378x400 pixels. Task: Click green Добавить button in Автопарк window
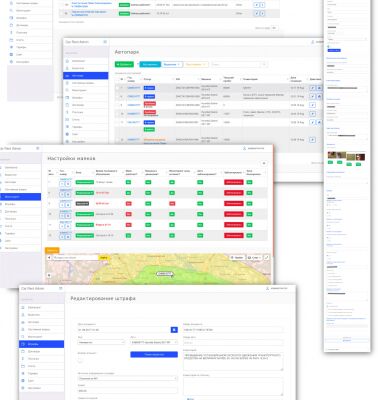point(124,64)
